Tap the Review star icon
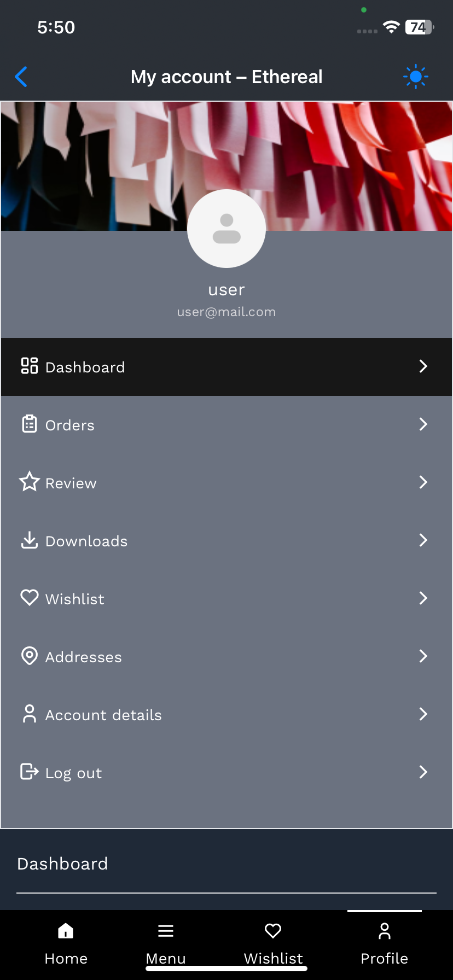 point(30,482)
